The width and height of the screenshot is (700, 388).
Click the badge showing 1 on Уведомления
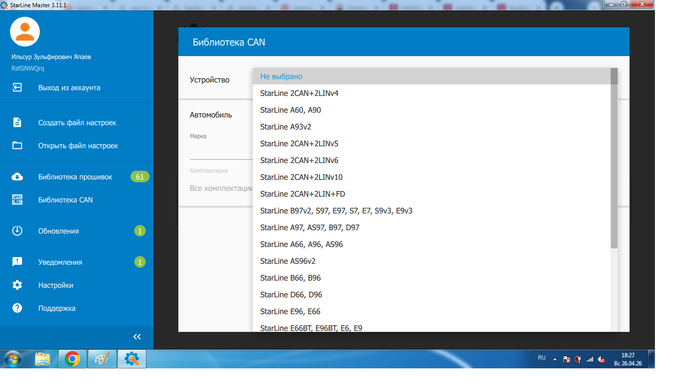(x=140, y=262)
